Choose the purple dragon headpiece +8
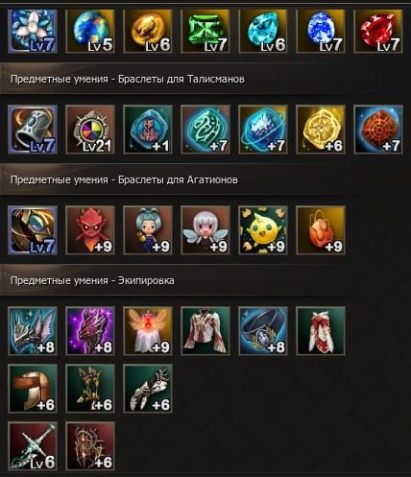Image resolution: width=411 pixels, height=477 pixels. [90, 331]
